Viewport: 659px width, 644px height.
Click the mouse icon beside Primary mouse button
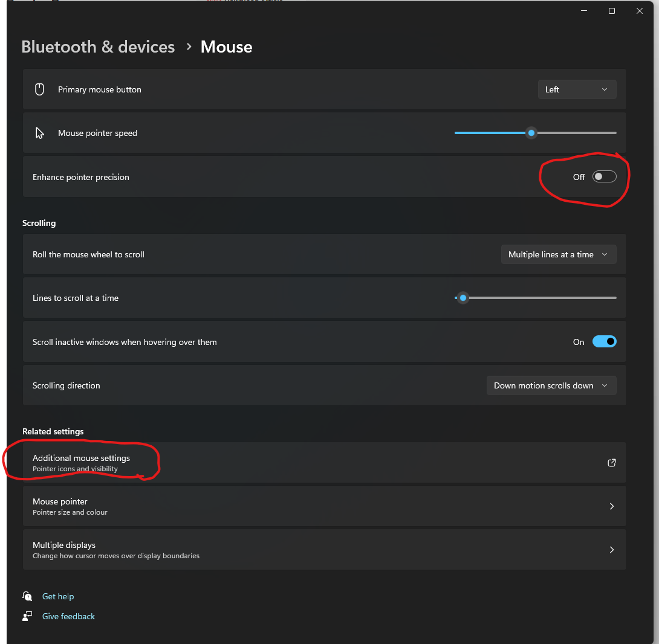[40, 89]
